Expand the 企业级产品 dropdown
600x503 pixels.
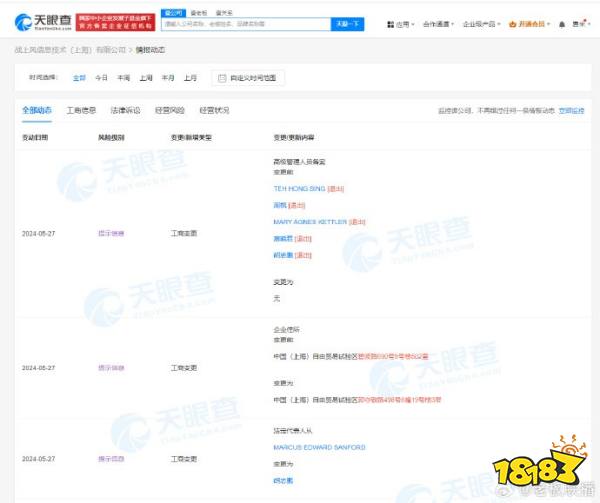pos(482,22)
